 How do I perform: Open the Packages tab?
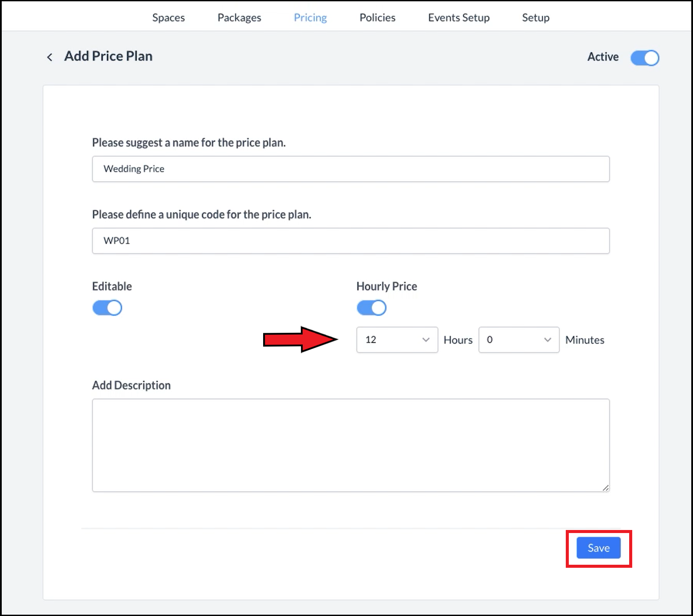[239, 17]
